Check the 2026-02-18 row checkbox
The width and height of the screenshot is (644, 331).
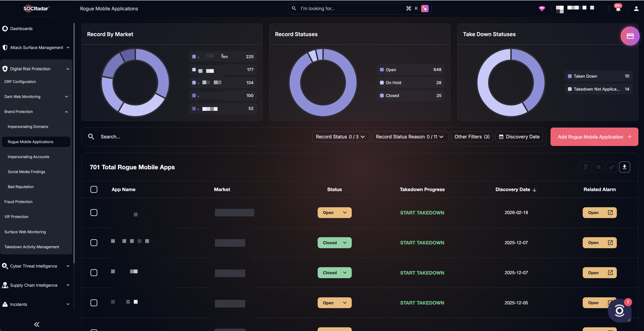click(x=94, y=213)
